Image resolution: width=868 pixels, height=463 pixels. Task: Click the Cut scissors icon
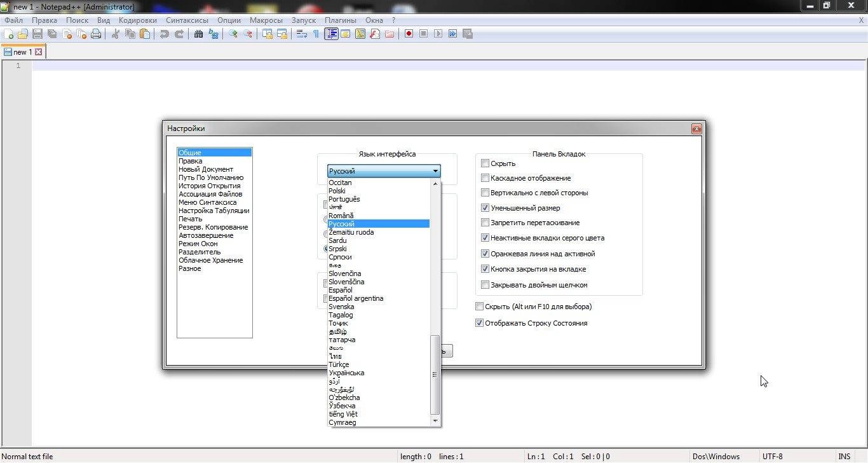pyautogui.click(x=116, y=34)
